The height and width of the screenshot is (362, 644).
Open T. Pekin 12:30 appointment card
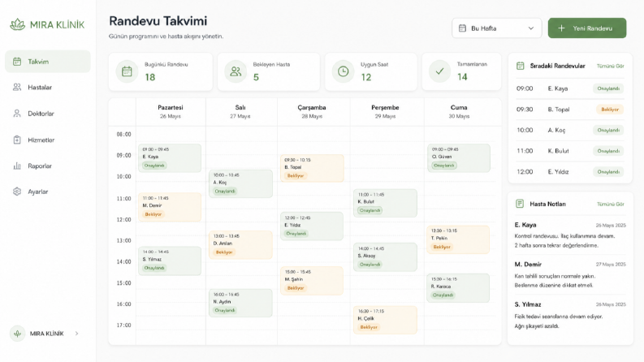tap(458, 239)
